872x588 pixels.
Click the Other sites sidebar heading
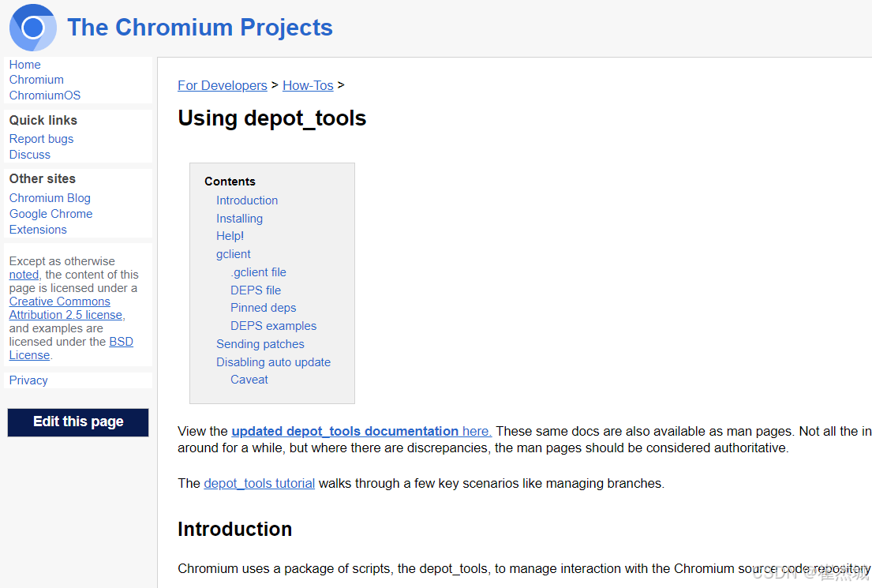[43, 178]
